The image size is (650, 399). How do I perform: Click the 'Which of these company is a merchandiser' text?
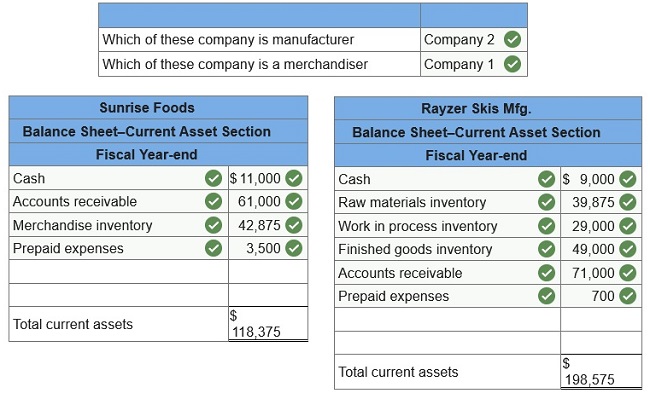coord(235,64)
